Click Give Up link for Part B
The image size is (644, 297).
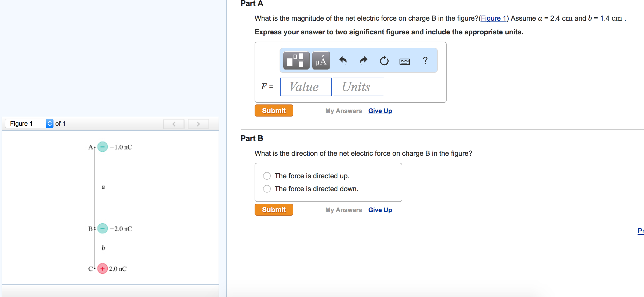380,210
